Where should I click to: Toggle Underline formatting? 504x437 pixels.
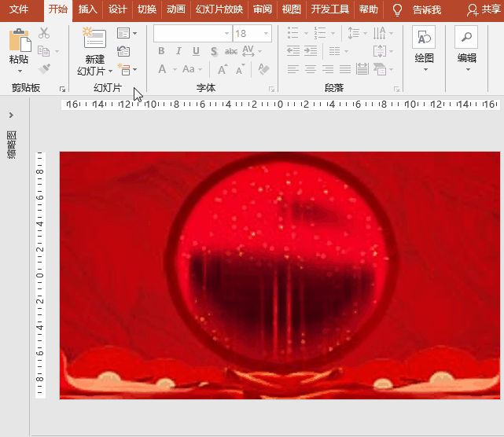(x=196, y=51)
